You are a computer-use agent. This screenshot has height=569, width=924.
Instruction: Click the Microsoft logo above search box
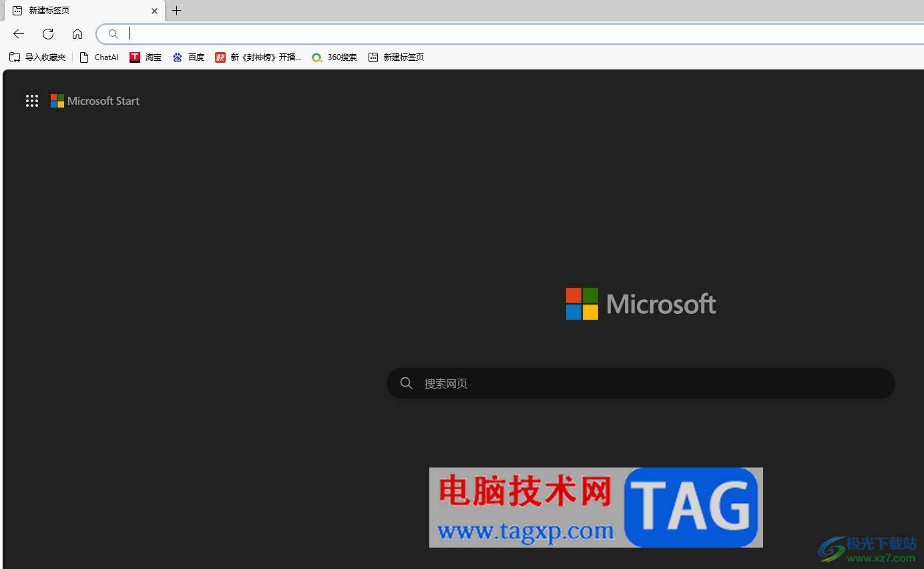(x=641, y=304)
